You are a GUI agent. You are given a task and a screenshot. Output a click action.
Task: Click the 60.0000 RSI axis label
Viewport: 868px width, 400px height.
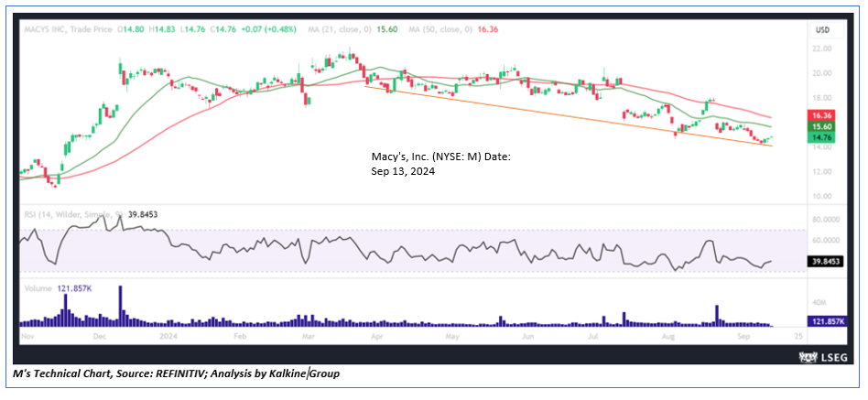[x=828, y=241]
